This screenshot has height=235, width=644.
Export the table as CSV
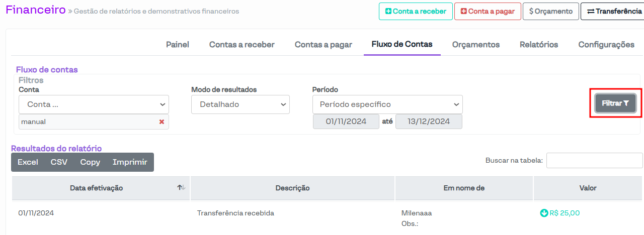(59, 162)
